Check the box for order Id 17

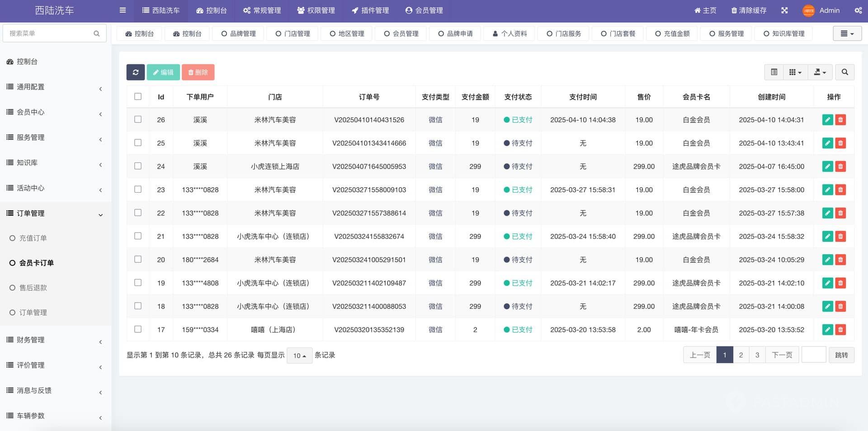[138, 329]
